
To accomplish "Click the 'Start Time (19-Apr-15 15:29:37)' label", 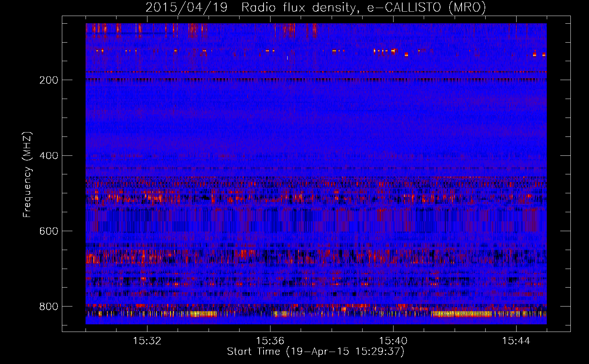I will click(316, 351).
